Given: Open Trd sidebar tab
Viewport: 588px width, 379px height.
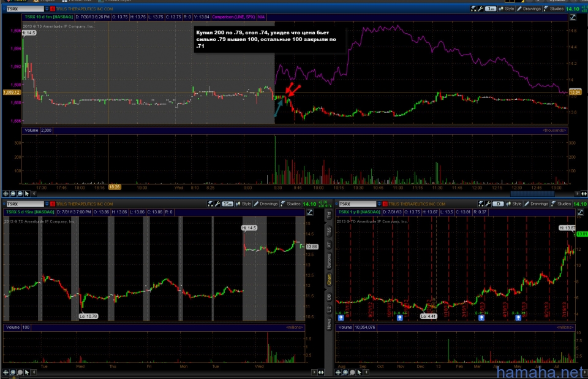Looking at the screenshot, I should pos(329,215).
